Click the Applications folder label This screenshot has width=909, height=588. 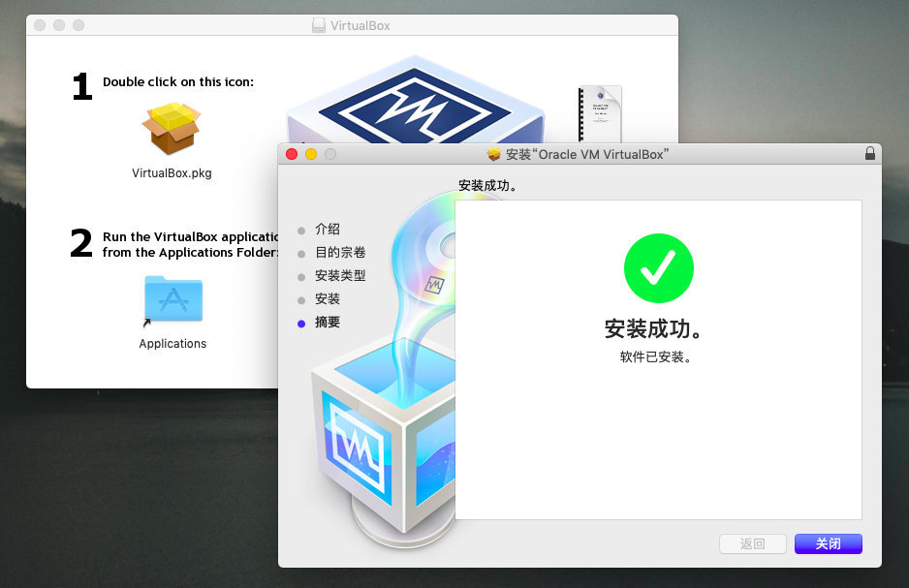(x=172, y=344)
